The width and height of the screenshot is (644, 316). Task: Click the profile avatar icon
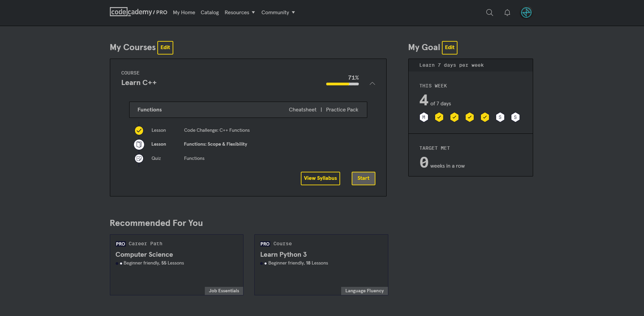526,13
